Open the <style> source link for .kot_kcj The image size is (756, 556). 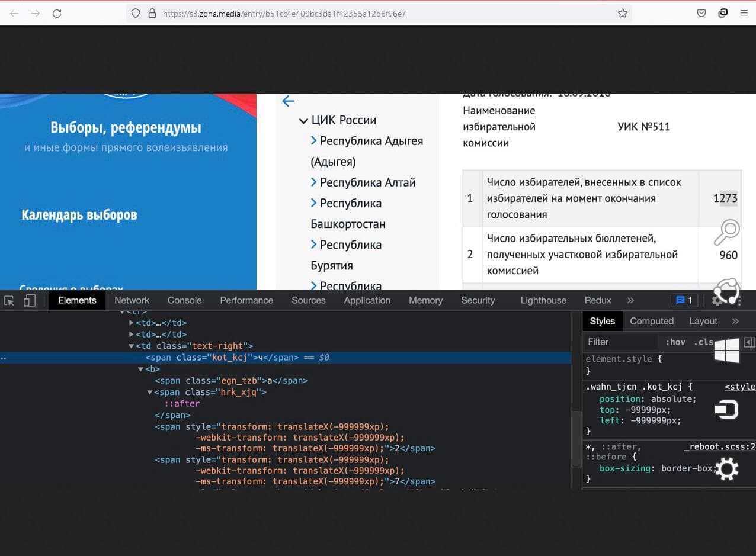point(740,387)
